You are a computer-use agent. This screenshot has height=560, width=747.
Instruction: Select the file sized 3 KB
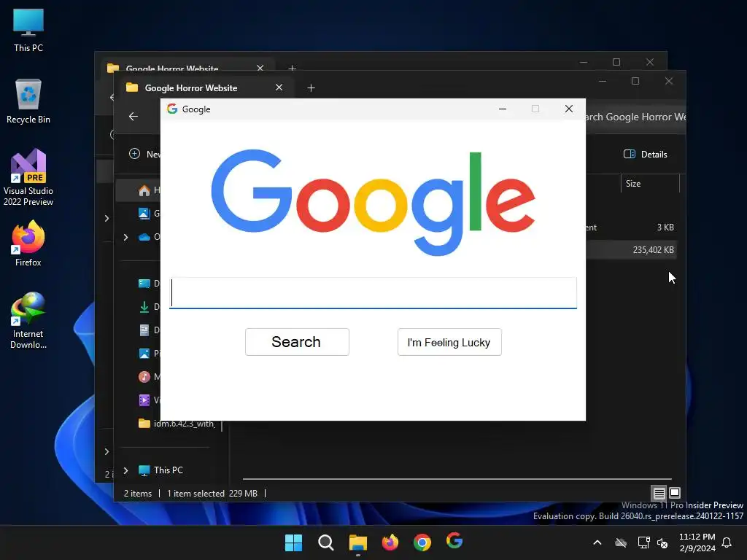[x=631, y=227]
